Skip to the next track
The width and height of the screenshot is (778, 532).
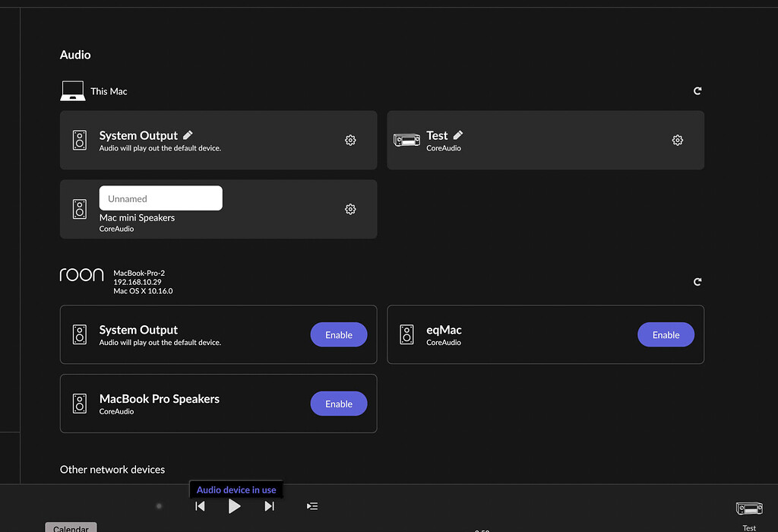269,506
